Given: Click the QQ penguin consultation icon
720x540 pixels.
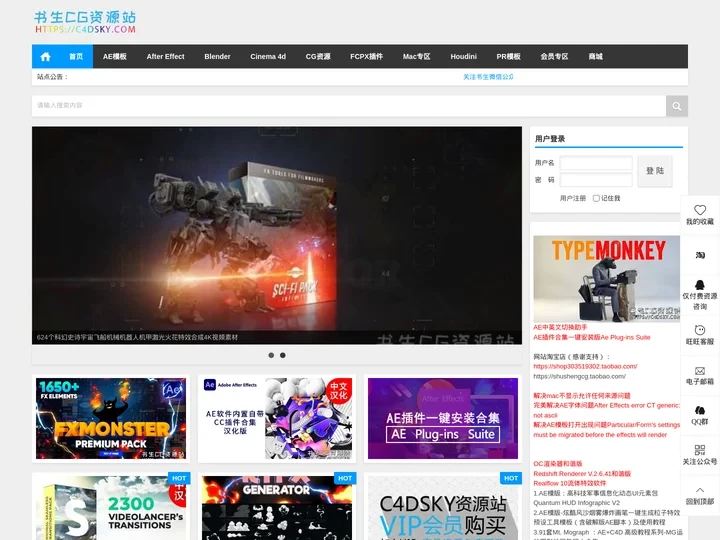Looking at the screenshot, I should pos(700,285).
